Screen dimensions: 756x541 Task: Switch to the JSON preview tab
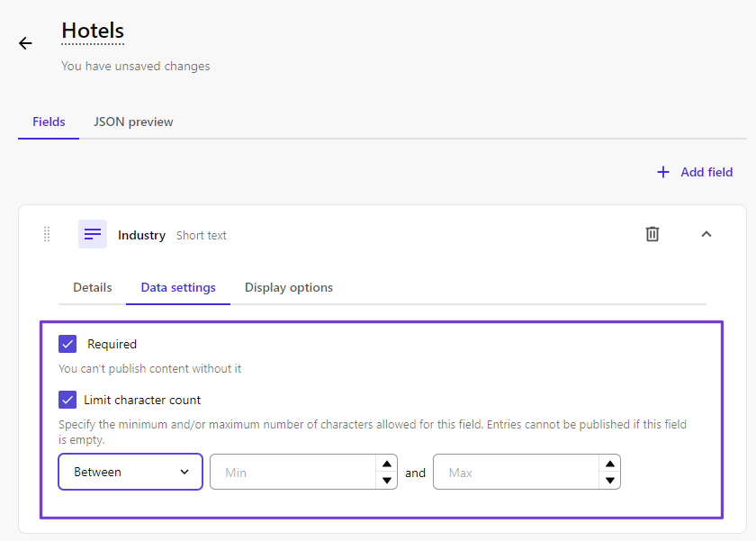tap(133, 122)
